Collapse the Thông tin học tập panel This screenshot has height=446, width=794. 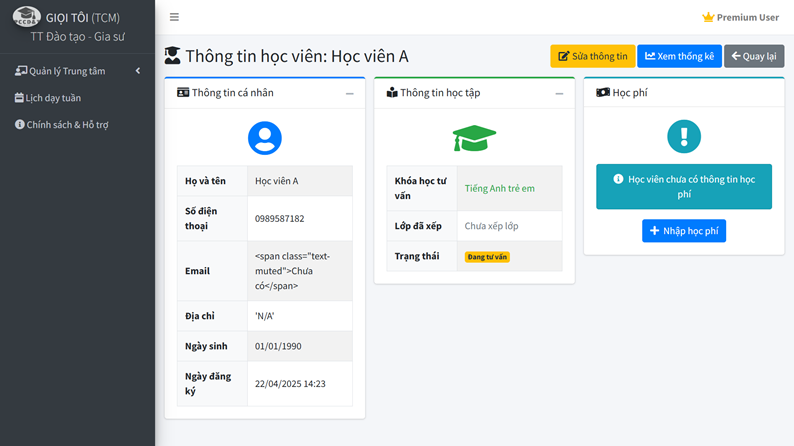point(559,93)
